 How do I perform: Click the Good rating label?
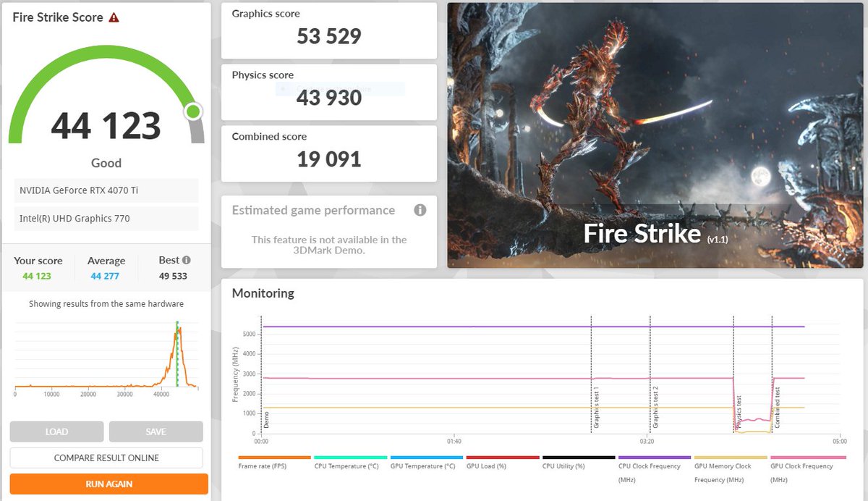106,163
